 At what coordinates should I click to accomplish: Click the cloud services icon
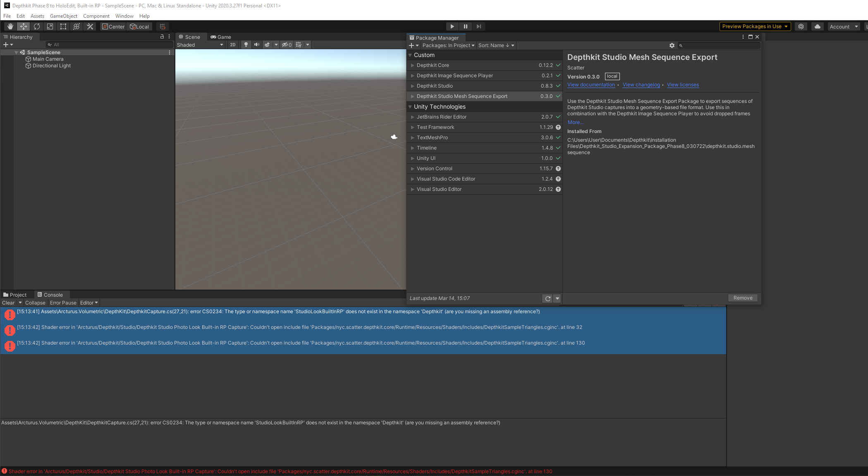818,26
